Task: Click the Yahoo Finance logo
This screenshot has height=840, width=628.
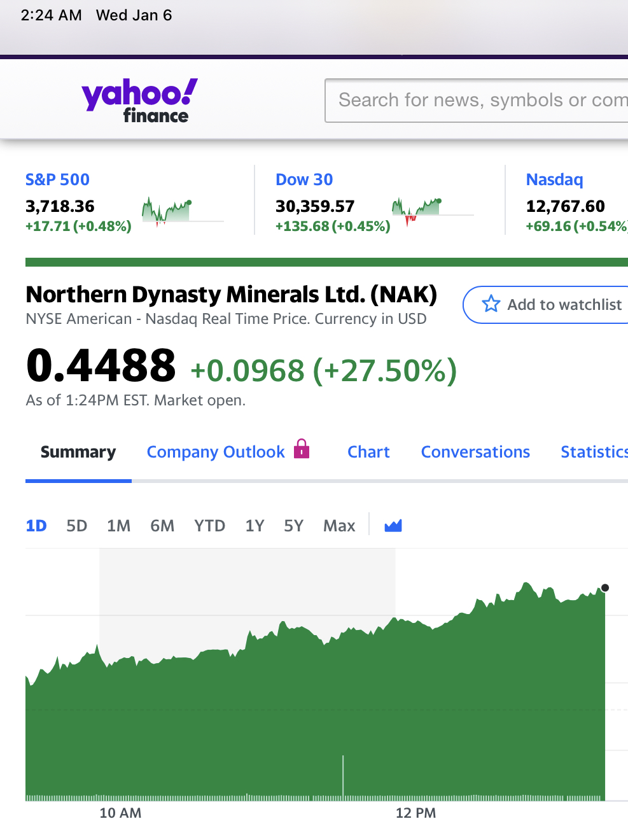Action: coord(140,100)
